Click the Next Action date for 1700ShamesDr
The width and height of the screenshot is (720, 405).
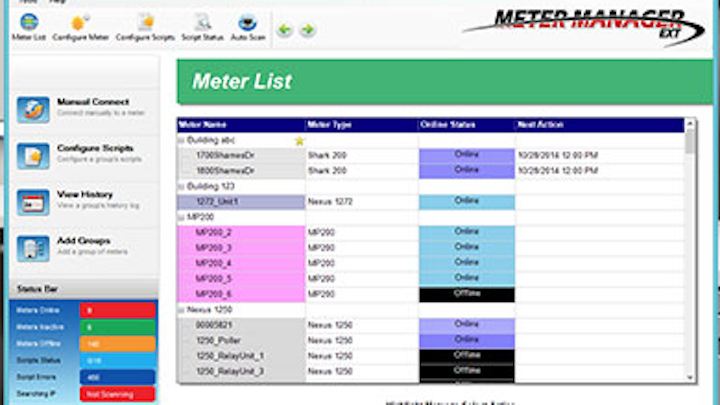(558, 156)
